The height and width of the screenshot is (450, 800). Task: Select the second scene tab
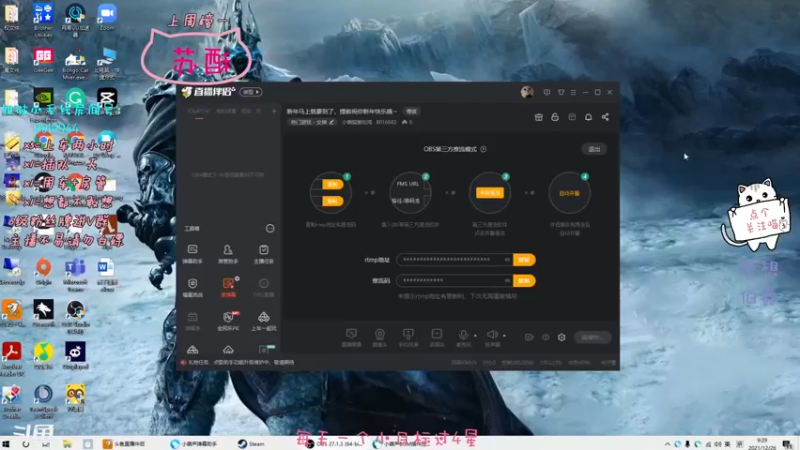coord(226,111)
